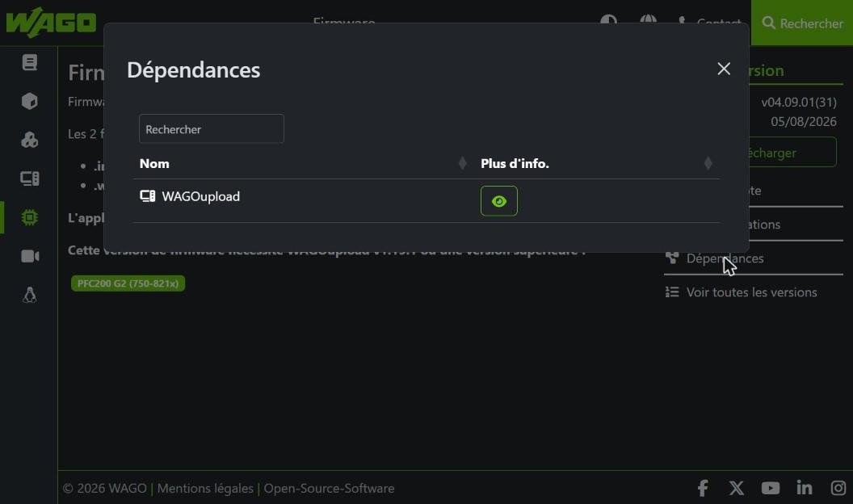Click the green Rechercher button in the header
The height and width of the screenshot is (504, 853).
tap(802, 23)
